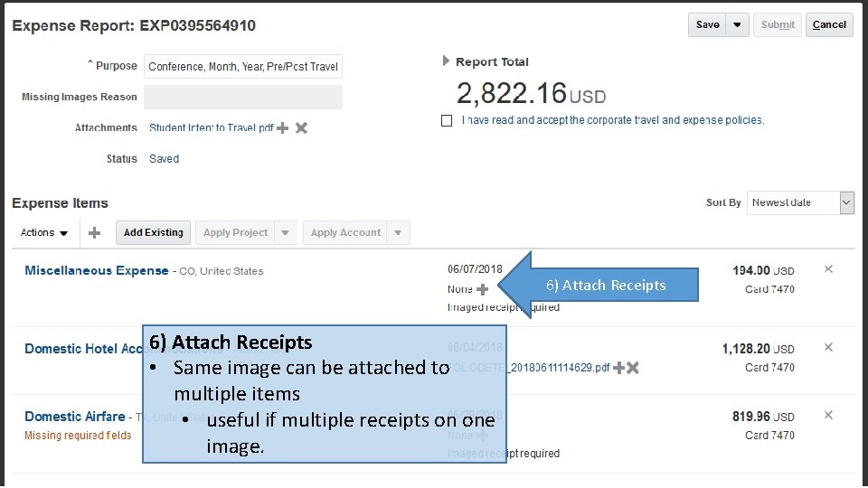Click the Submit button
The height and width of the screenshot is (488, 868).
tap(778, 25)
